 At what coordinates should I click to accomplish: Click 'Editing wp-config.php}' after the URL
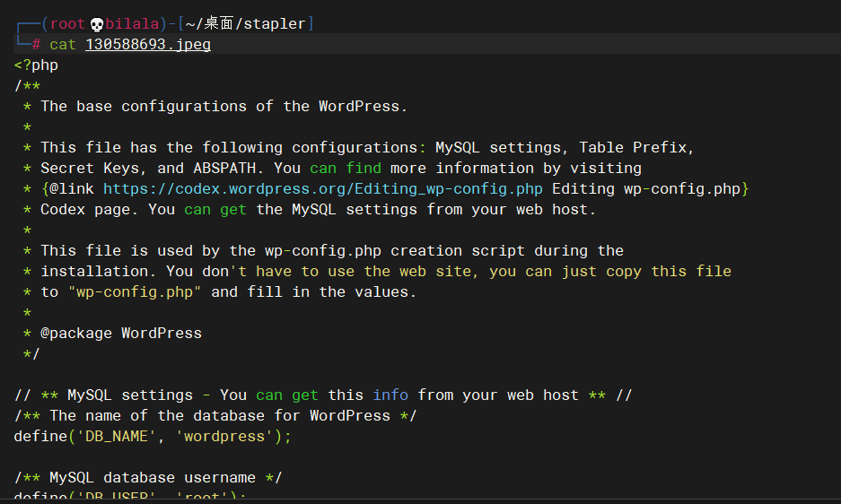(651, 188)
